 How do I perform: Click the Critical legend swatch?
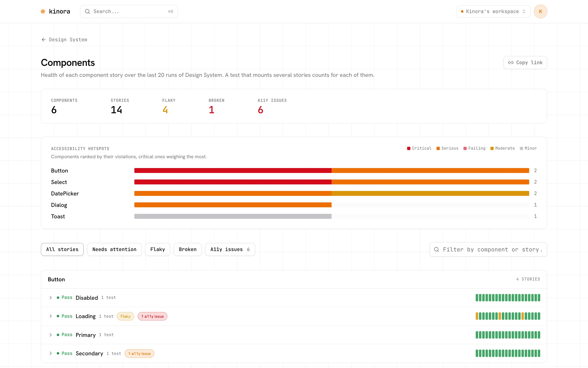point(409,148)
